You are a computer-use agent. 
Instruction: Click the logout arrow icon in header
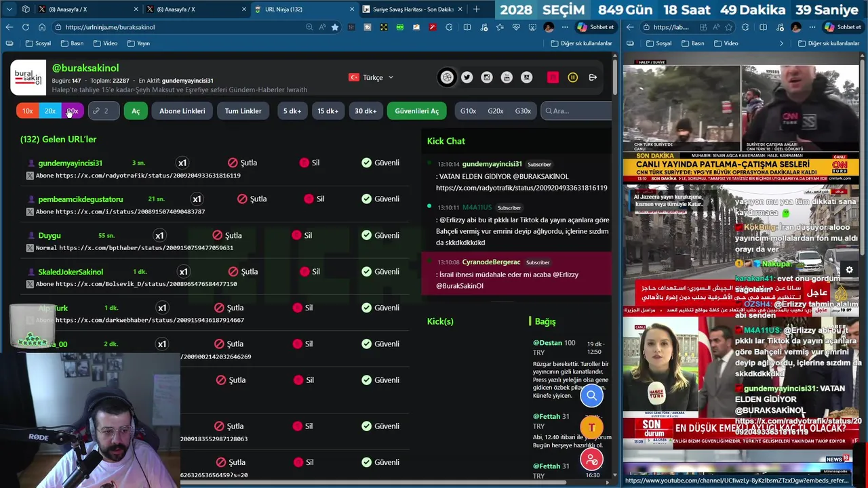[593, 77]
